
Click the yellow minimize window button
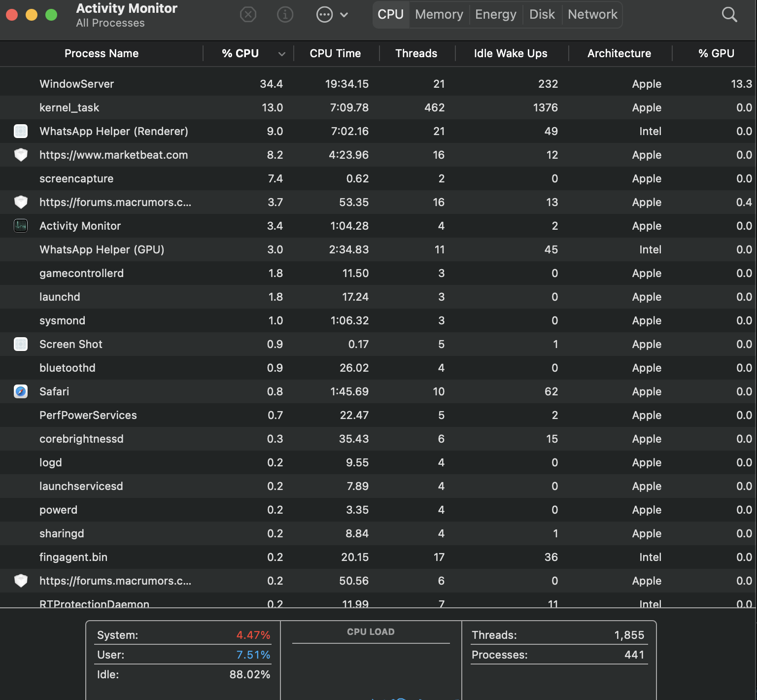click(32, 15)
